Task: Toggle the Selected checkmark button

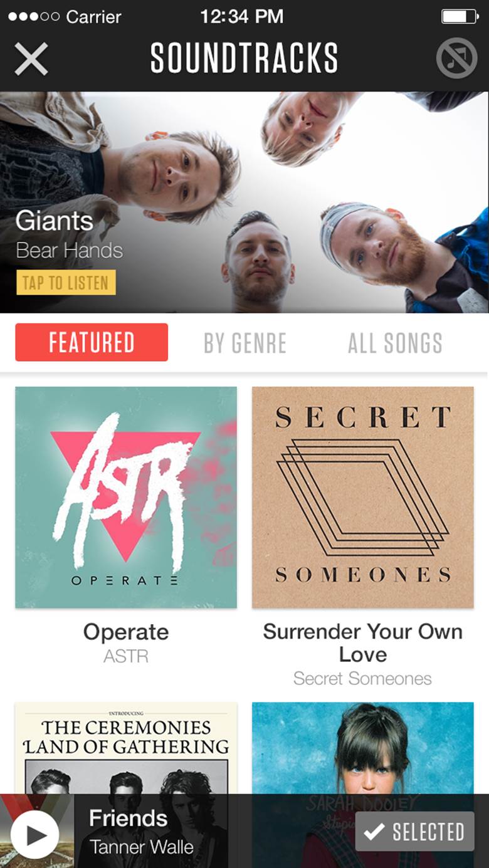Action: click(414, 832)
